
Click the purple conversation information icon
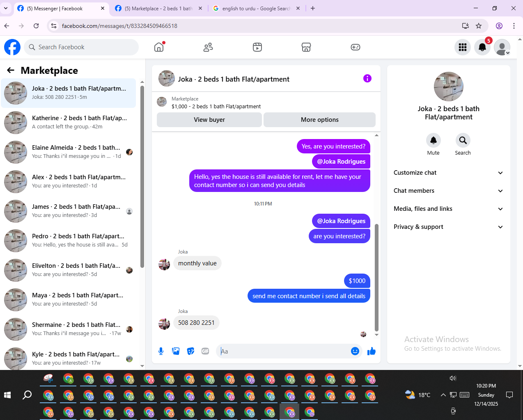[367, 78]
